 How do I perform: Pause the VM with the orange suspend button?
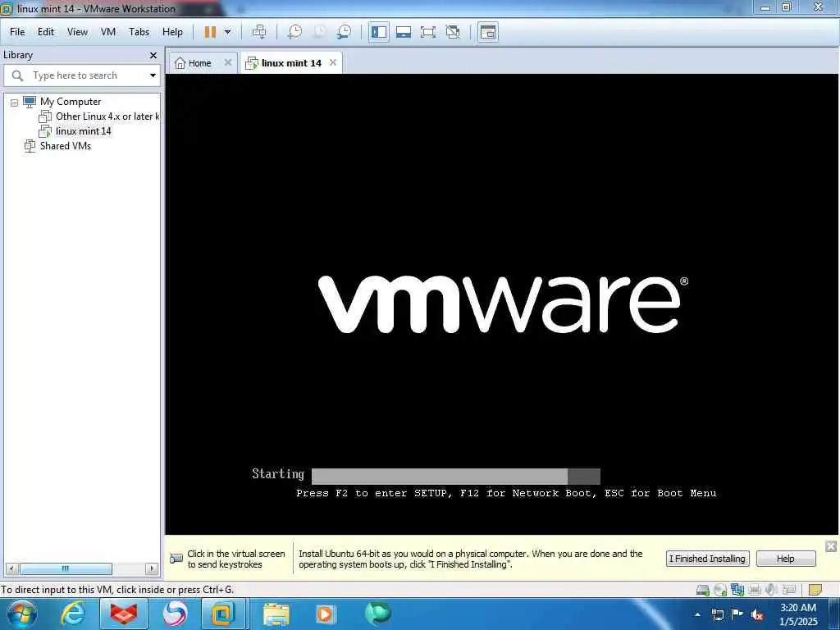(x=210, y=32)
